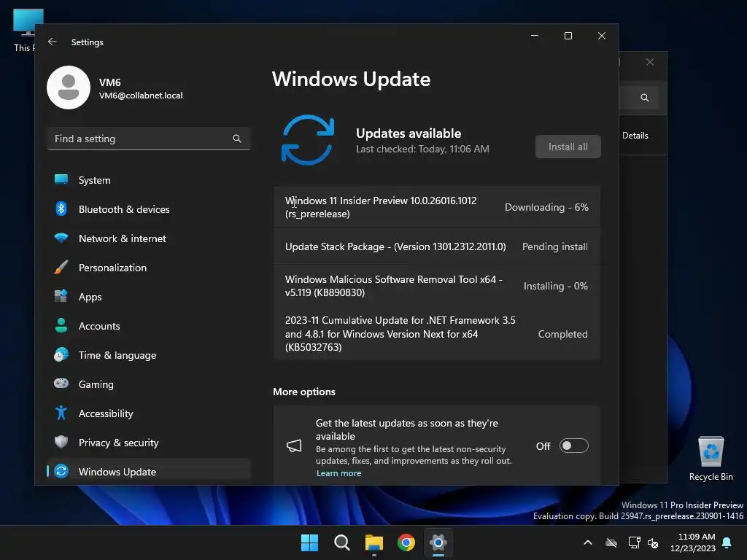The image size is (747, 560).
Task: Open Personalization settings
Action: click(149, 268)
